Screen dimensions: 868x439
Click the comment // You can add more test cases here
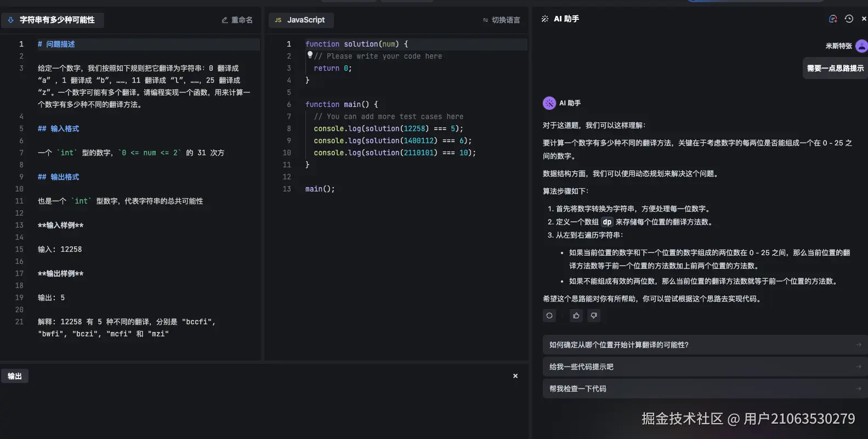(x=389, y=116)
